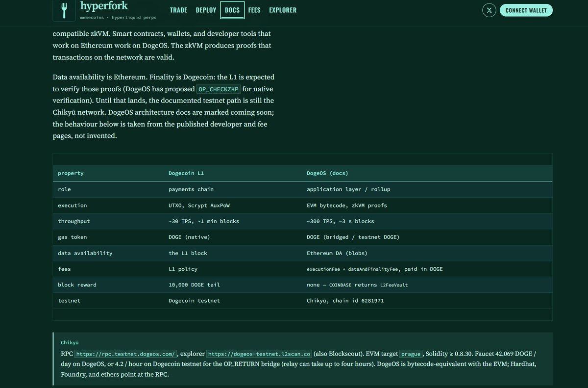Click the 'property' column header
Screen dimensions: 588x388
[71, 173]
